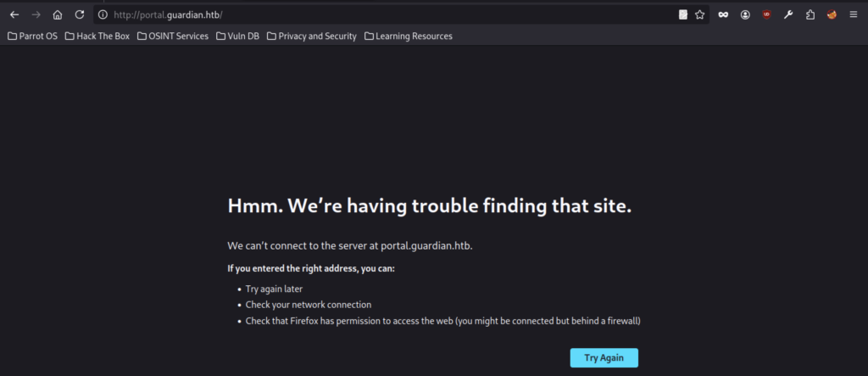The image size is (868, 376).
Task: Open uBlock Origin extension
Action: 766,14
